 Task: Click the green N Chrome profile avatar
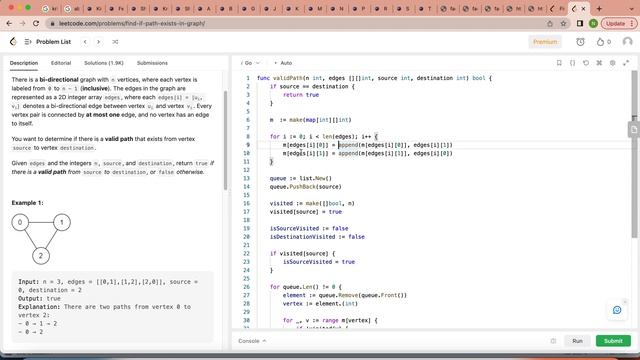tap(593, 24)
